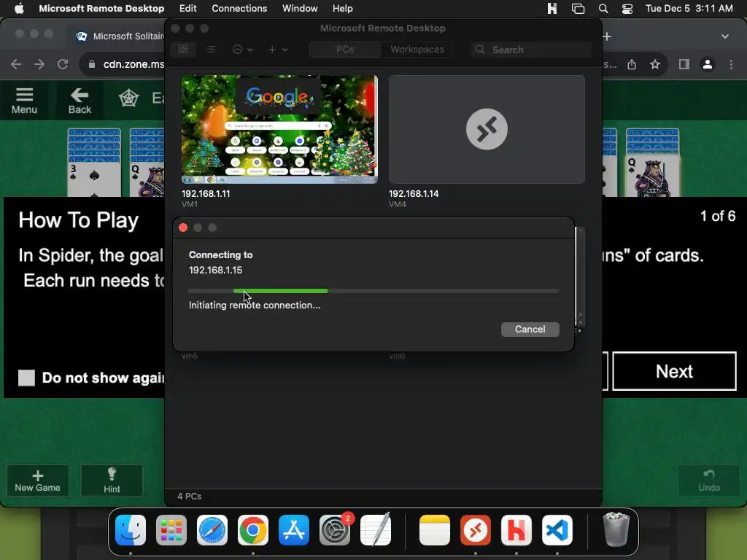
Task: Open the VM4 192.168.1.14 PC tile
Action: [x=487, y=129]
